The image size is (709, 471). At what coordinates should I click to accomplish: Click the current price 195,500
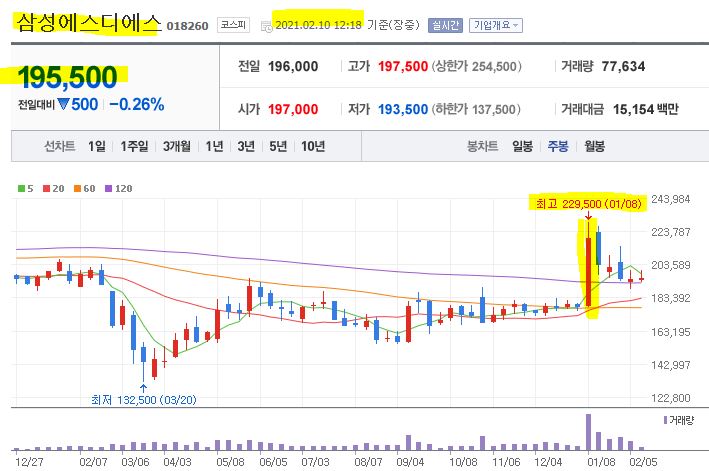(67, 77)
